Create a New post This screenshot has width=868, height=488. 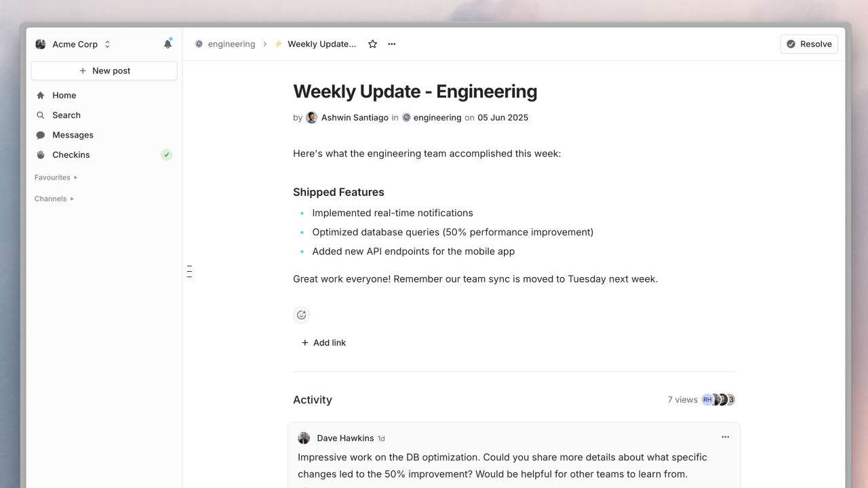(104, 70)
